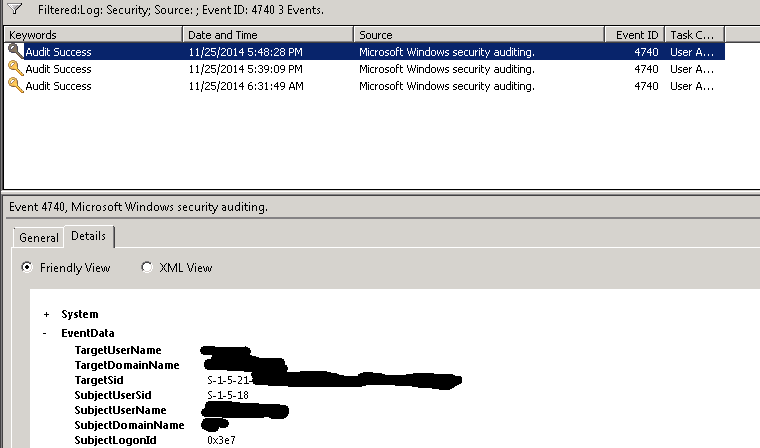This screenshot has width=760, height=448.
Task: Sort events by Date and Time column
Action: (268, 35)
